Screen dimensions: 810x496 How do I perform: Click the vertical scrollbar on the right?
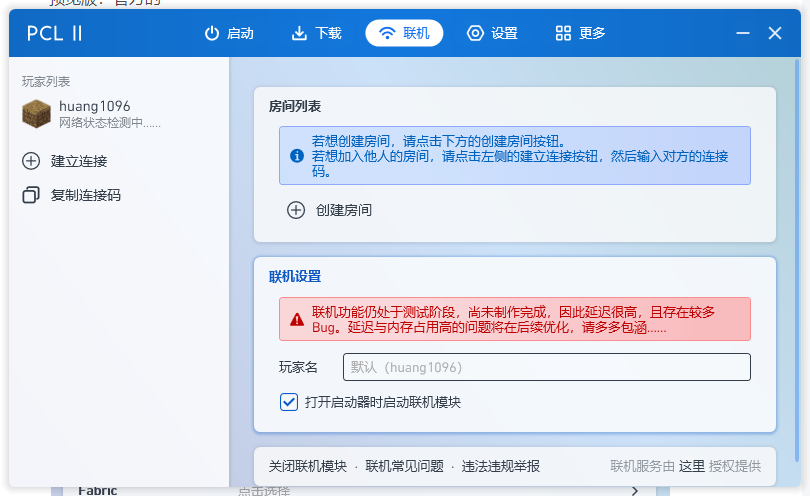[797, 260]
